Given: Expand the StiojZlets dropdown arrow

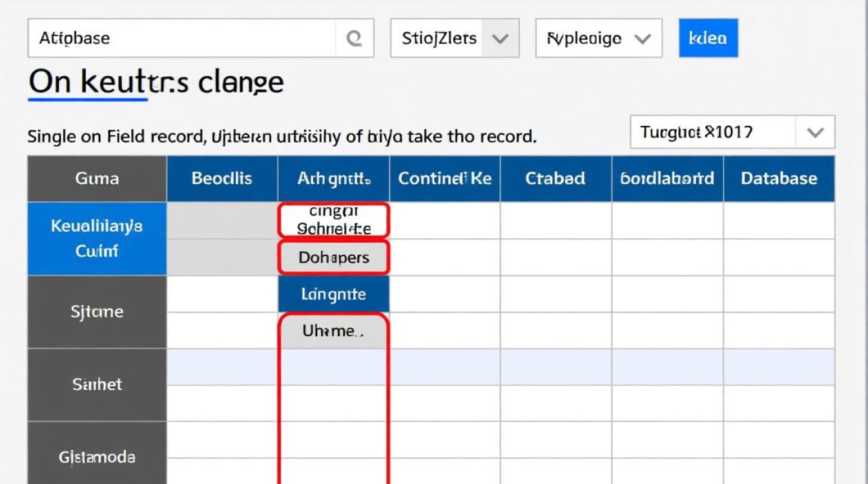Looking at the screenshot, I should click(x=500, y=39).
